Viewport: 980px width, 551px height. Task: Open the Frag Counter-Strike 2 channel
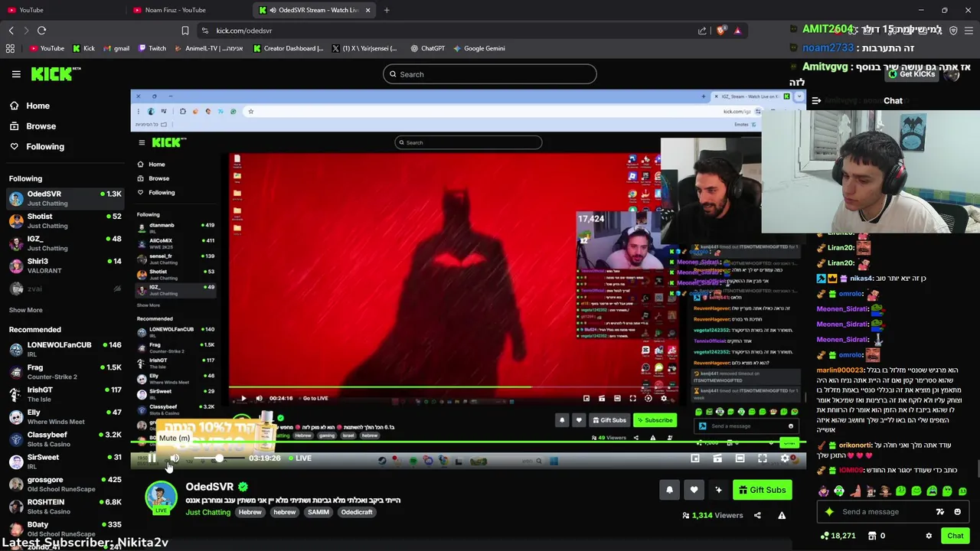coord(65,372)
